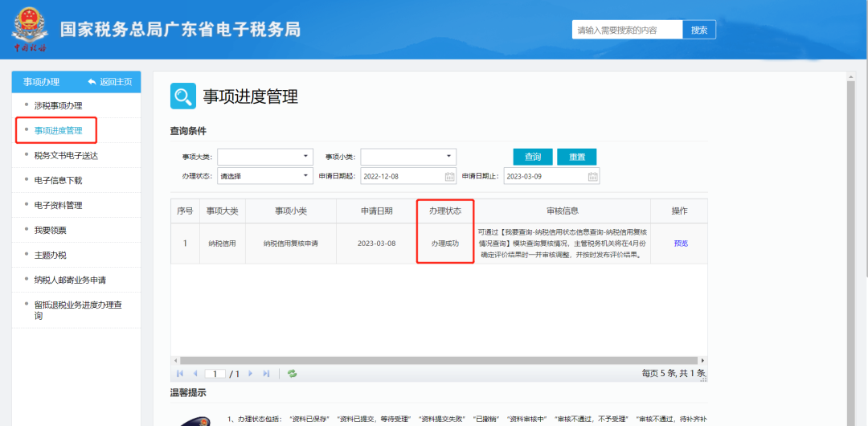868x426 pixels.
Task: Go to first page in pager
Action: click(179, 374)
